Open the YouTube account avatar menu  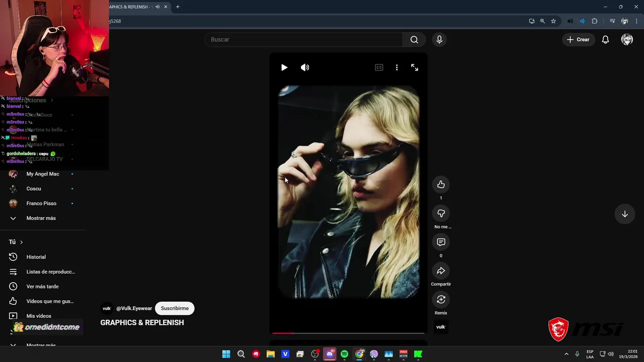[x=627, y=39]
